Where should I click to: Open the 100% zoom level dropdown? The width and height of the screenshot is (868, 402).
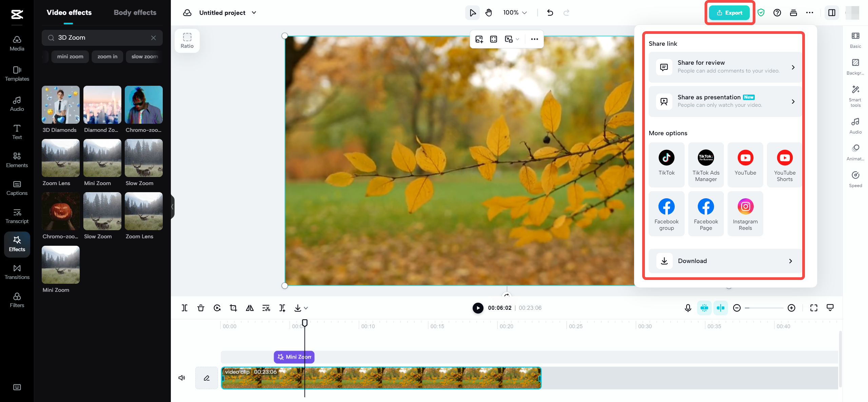point(515,13)
